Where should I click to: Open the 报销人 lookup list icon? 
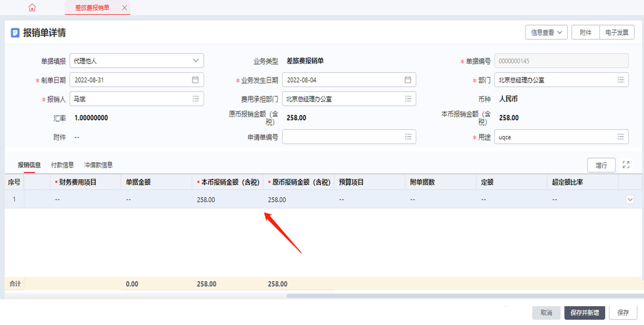point(195,99)
